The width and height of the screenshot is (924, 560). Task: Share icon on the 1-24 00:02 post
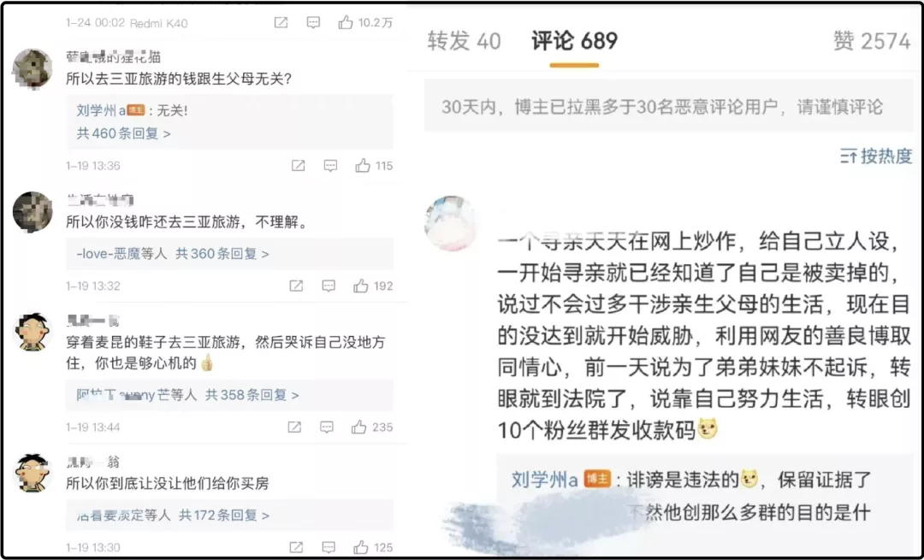[x=281, y=22]
